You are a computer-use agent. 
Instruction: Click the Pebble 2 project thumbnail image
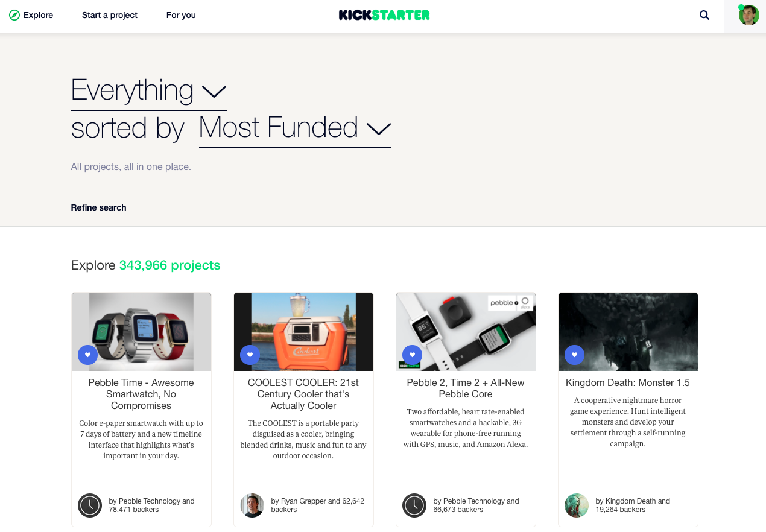(x=466, y=332)
